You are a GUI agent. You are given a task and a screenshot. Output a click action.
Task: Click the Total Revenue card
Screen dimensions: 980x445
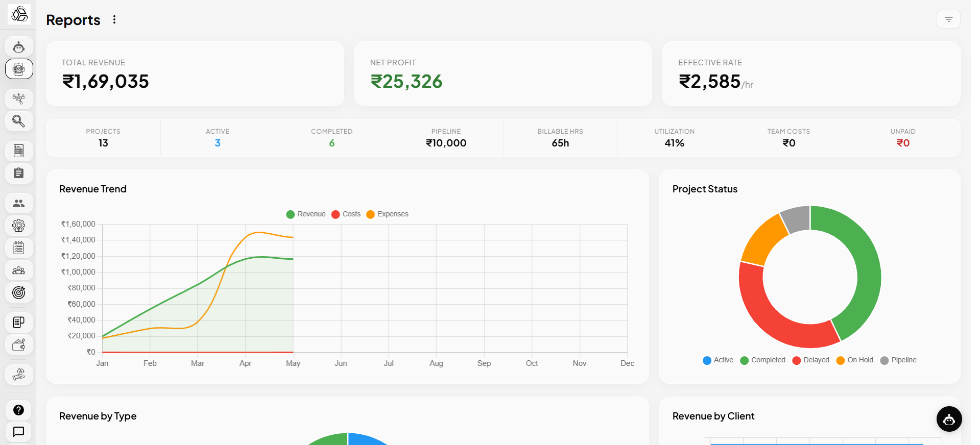(x=195, y=74)
